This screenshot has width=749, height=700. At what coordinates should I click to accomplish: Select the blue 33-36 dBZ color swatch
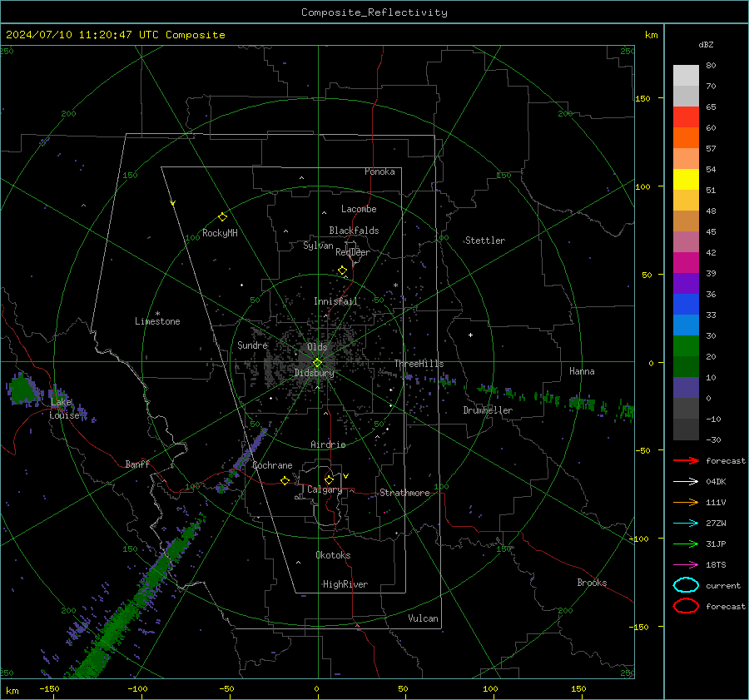(x=686, y=305)
